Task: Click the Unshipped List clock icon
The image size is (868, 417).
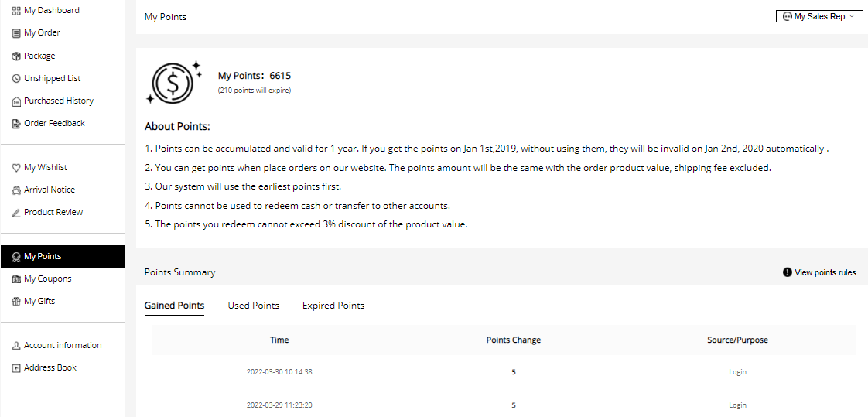Action: 16,79
